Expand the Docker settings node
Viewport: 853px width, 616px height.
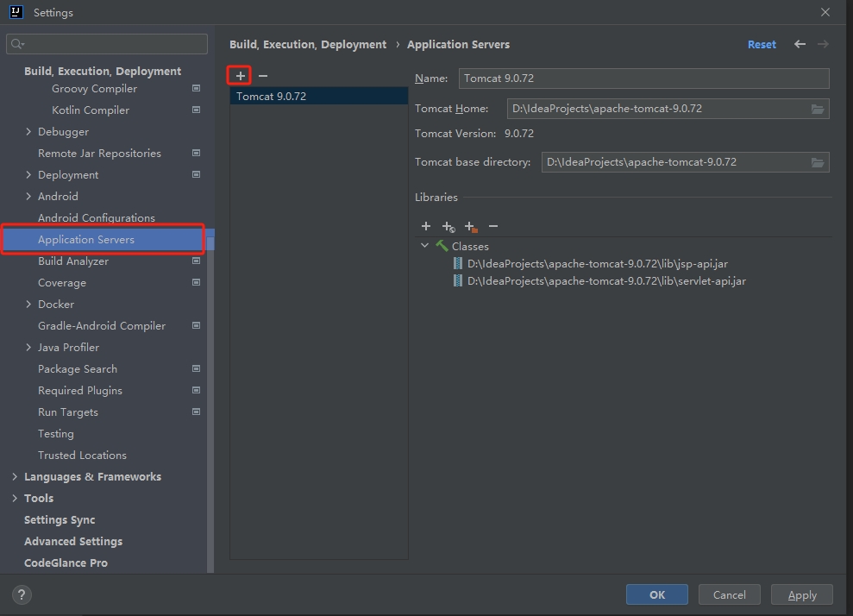[x=28, y=305]
